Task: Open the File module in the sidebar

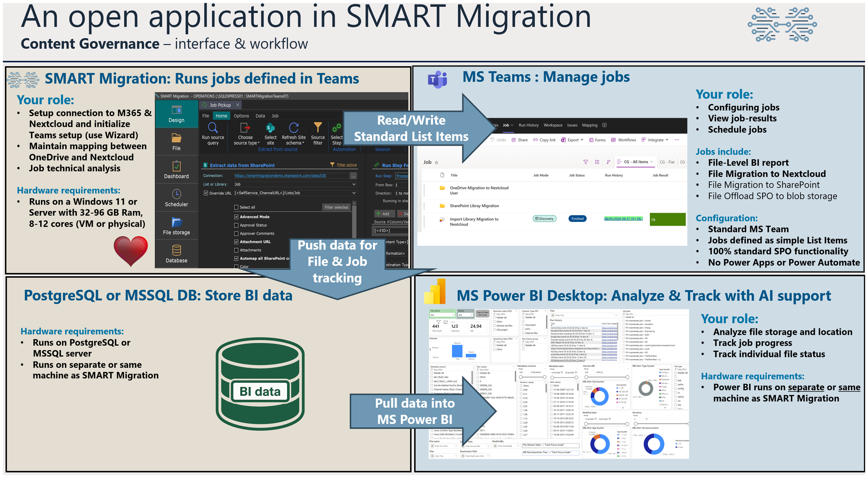Action: (176, 142)
